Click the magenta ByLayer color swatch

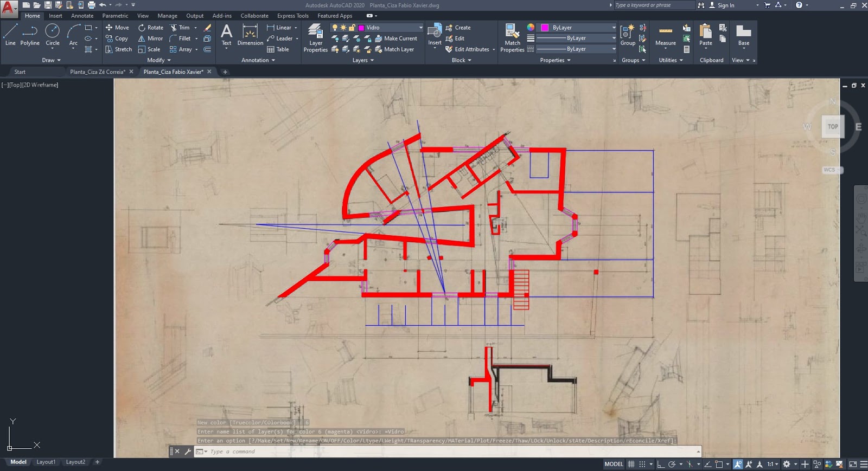[545, 28]
